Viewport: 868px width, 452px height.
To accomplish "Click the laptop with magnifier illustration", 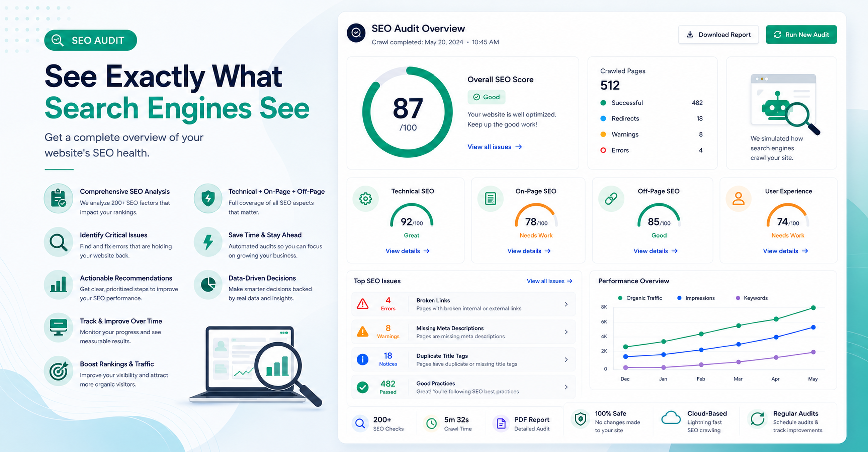I will coord(256,366).
